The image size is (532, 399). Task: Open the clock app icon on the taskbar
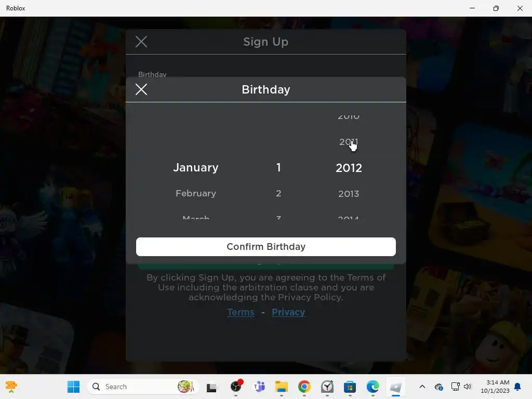pyautogui.click(x=327, y=387)
